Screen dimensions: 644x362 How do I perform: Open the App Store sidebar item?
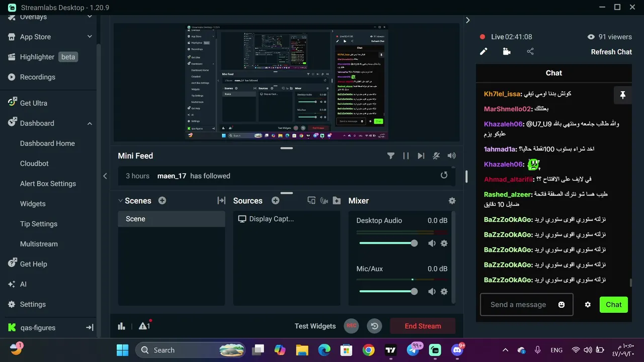coord(35,37)
